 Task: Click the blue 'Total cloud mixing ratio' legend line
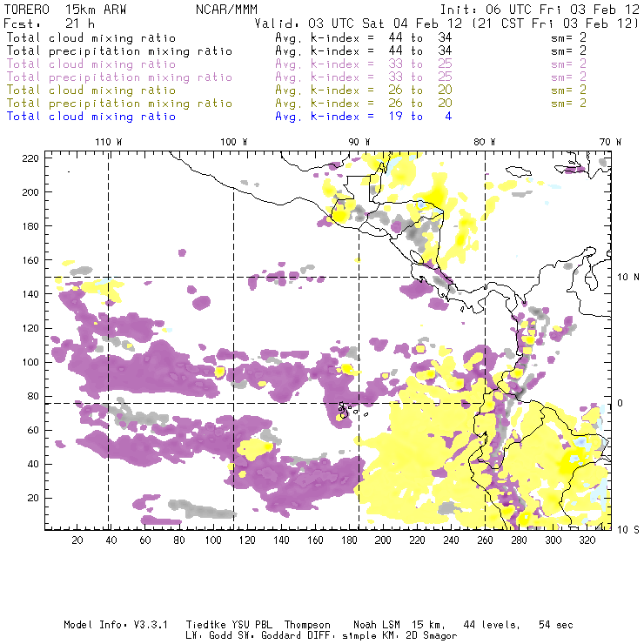point(91,117)
